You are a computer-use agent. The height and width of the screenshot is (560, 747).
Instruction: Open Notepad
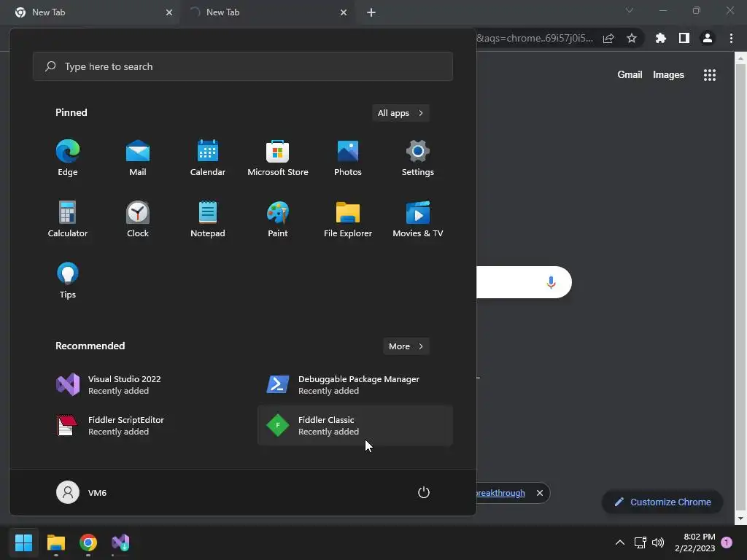(208, 219)
